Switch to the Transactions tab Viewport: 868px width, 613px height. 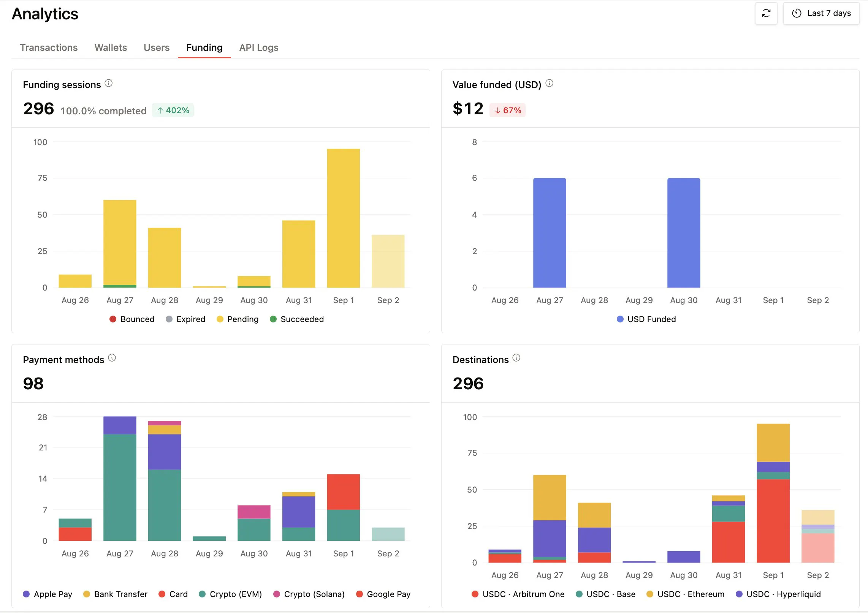point(49,47)
